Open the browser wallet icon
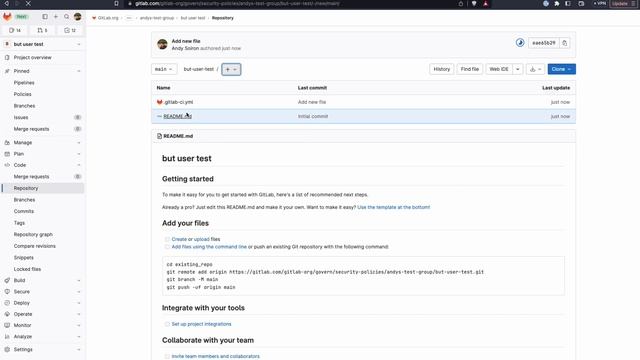640x360 pixels. point(581,4)
